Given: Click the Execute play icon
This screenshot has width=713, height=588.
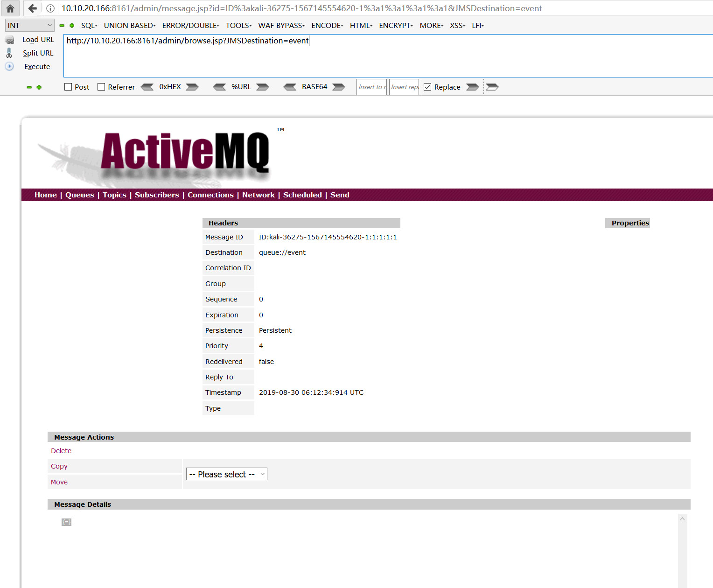Looking at the screenshot, I should (x=9, y=66).
